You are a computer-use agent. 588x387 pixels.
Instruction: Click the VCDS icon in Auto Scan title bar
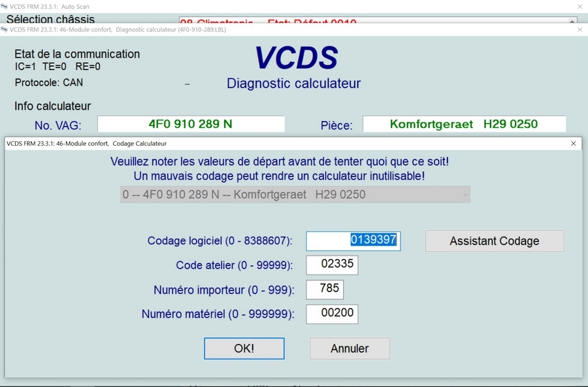(4, 7)
